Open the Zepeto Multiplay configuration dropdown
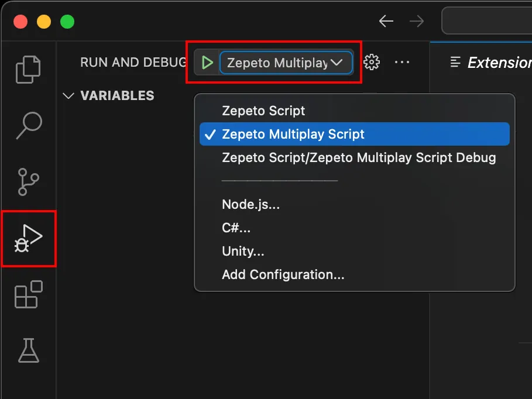This screenshot has width=532, height=399. (x=286, y=63)
